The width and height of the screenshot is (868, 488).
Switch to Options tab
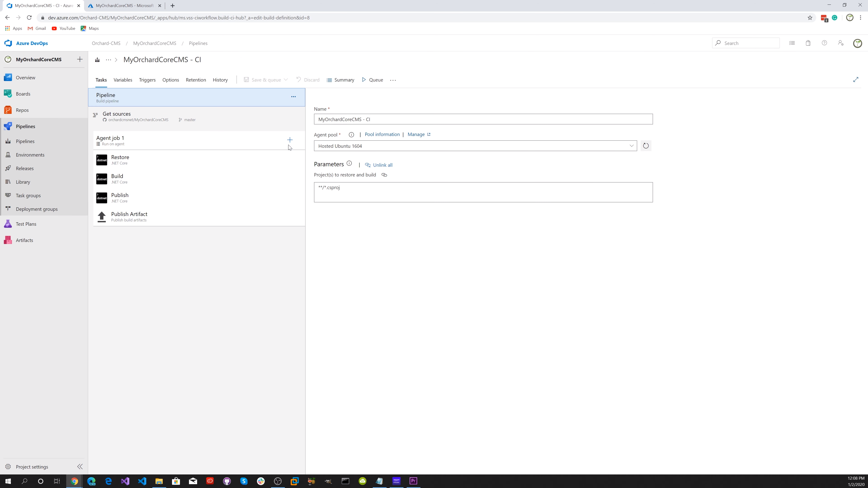[170, 80]
